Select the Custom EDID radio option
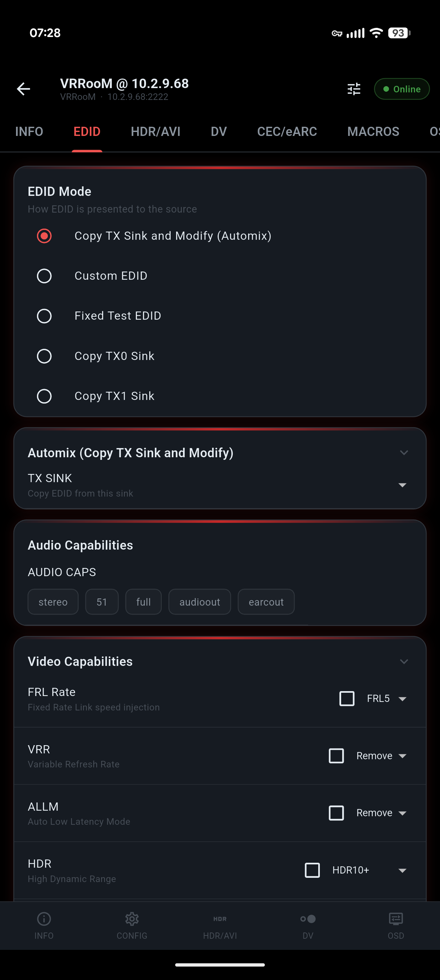The height and width of the screenshot is (980, 440). (44, 276)
